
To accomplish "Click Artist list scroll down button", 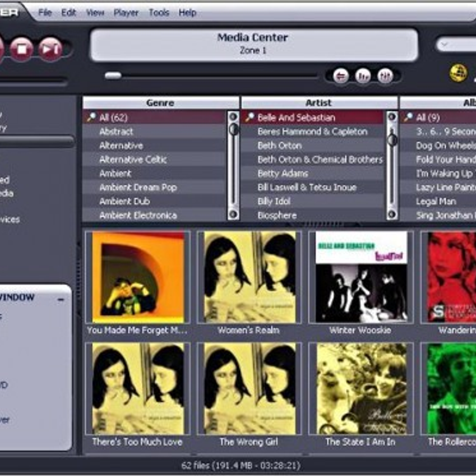I will click(392, 214).
